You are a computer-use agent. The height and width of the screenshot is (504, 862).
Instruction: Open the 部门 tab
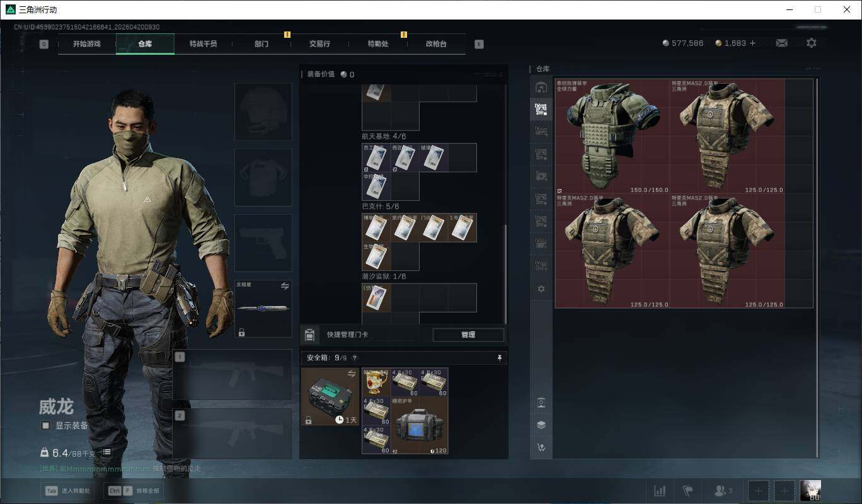(261, 44)
